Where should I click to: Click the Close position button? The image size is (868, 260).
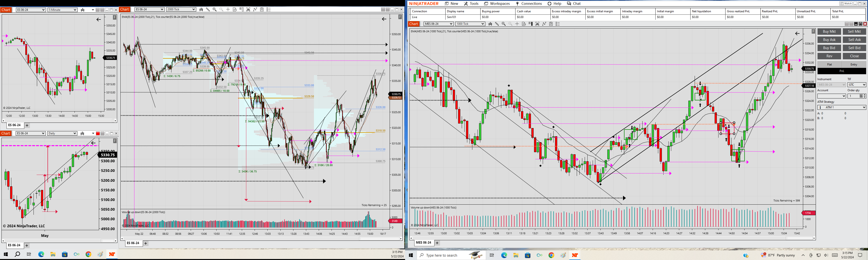854,56
